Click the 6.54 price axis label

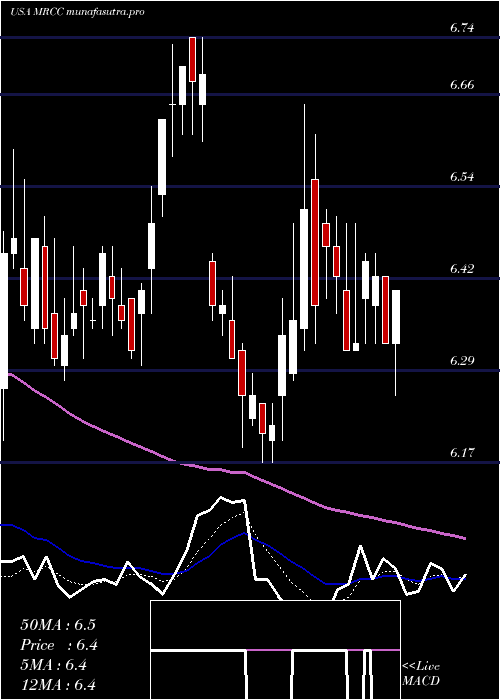pos(462,176)
